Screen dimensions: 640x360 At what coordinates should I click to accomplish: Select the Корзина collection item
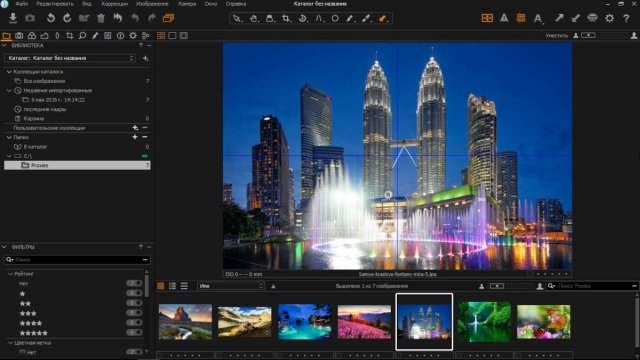point(33,118)
